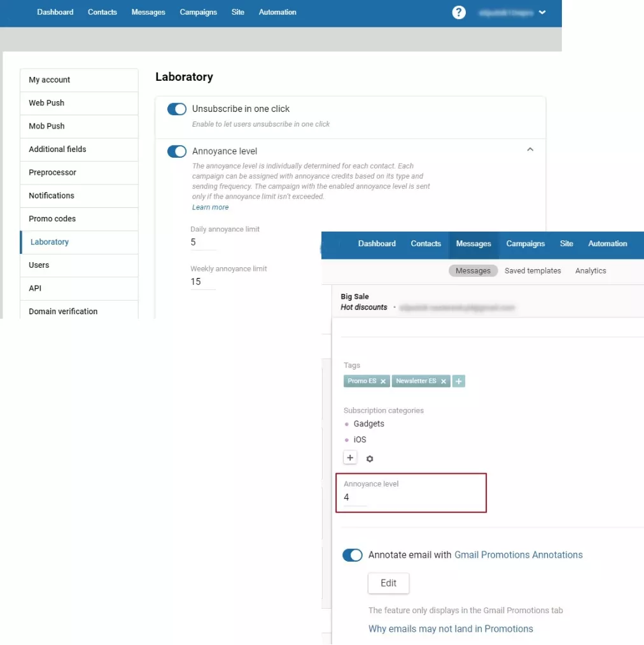Open Dashboard in the lower message window
Viewport: 644px width, 645px height.
(x=377, y=244)
